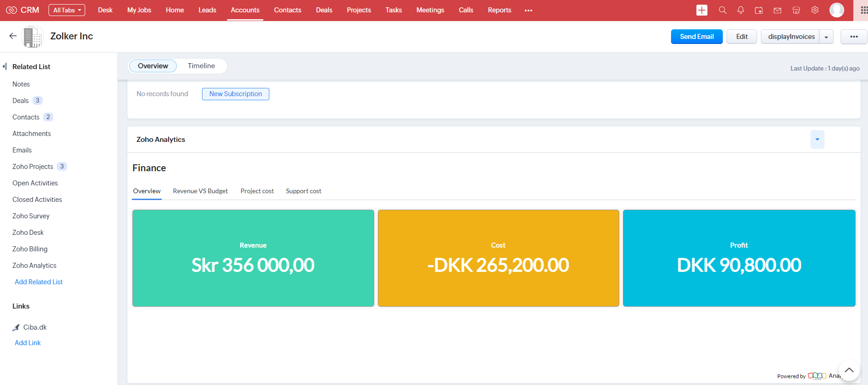This screenshot has height=385, width=868.
Task: Click the yellow Cost card
Action: [498, 258]
